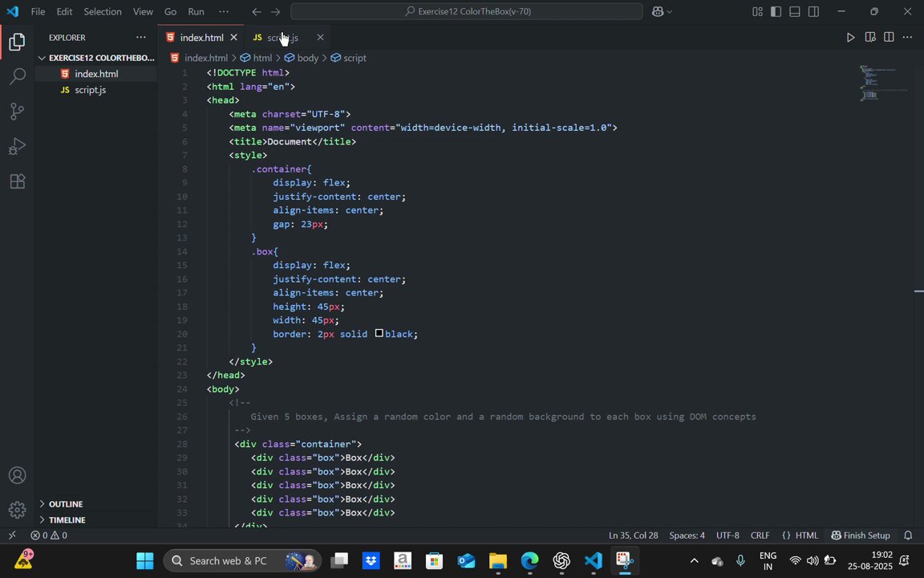Click the code minimap preview
Screen dimensions: 924x578
[884, 83]
